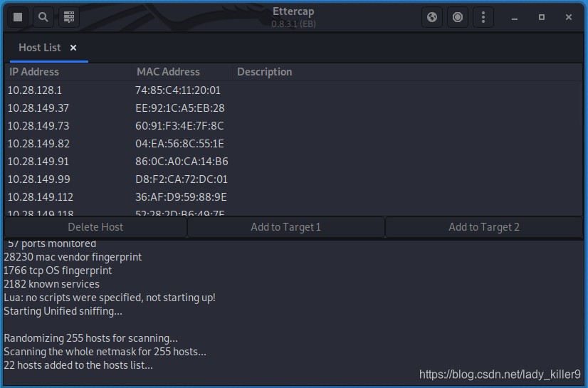Close the Host List tab
Image resolution: width=588 pixels, height=388 pixels.
[x=73, y=48]
